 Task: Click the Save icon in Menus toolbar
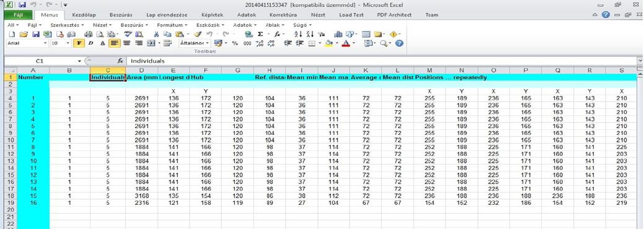36,35
